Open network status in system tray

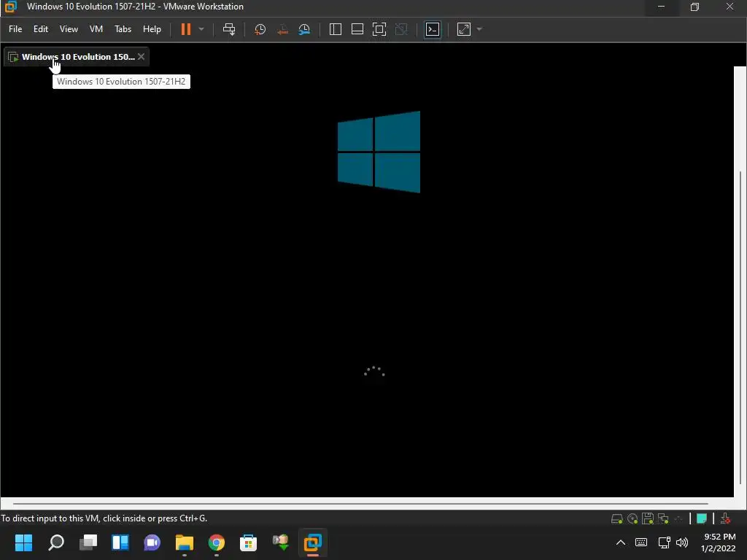pos(664,542)
